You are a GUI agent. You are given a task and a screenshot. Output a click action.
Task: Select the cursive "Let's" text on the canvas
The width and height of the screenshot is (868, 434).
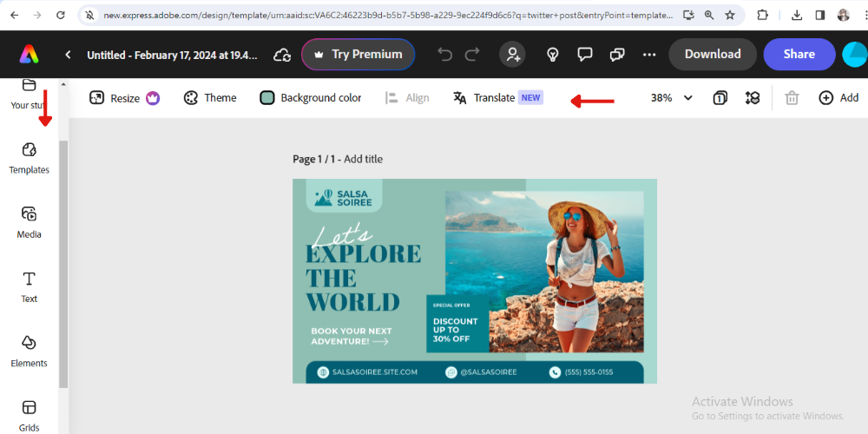coord(341,234)
